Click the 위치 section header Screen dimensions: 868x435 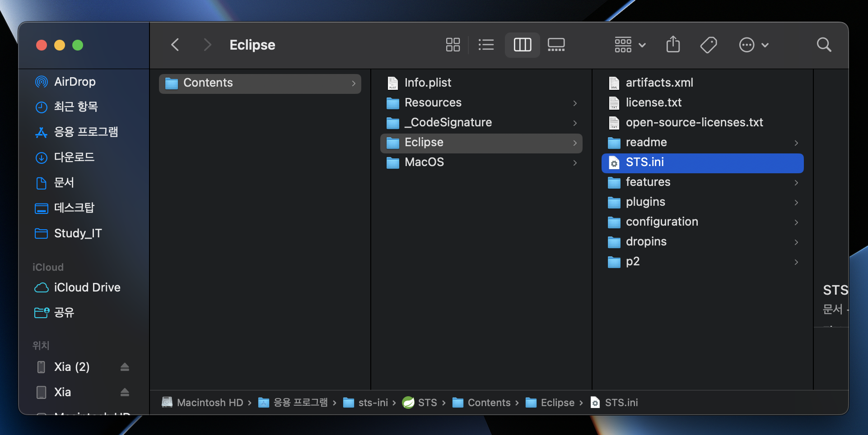coord(41,346)
